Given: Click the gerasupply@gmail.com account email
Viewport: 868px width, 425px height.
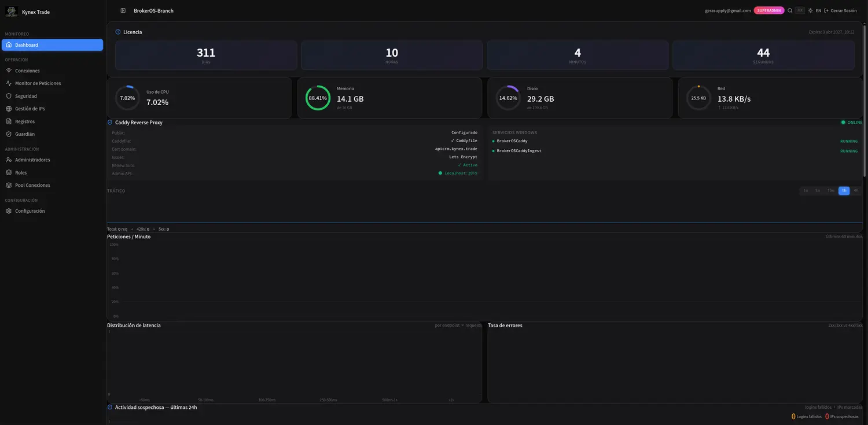Looking at the screenshot, I should tap(727, 10).
